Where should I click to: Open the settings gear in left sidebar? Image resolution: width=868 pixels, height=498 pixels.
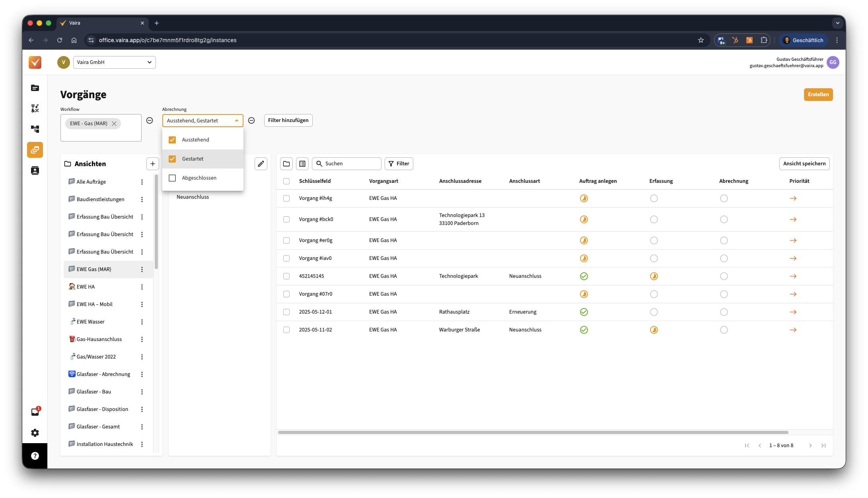(35, 433)
